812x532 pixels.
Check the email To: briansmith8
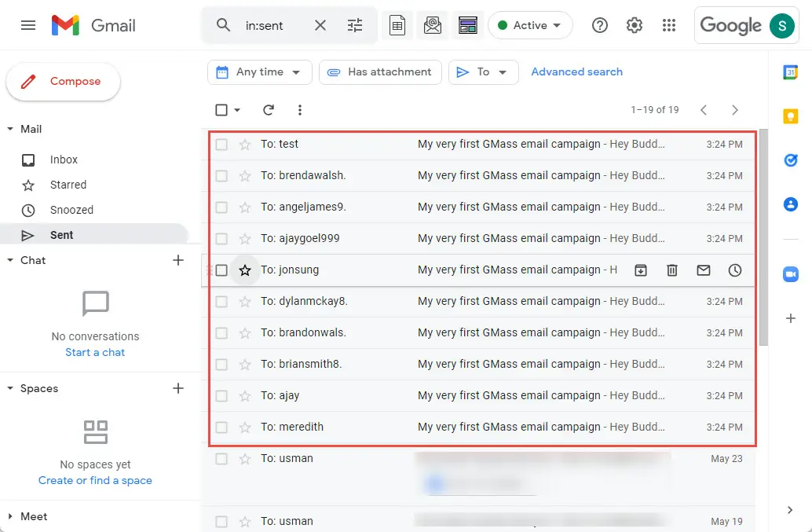pyautogui.click(x=221, y=364)
